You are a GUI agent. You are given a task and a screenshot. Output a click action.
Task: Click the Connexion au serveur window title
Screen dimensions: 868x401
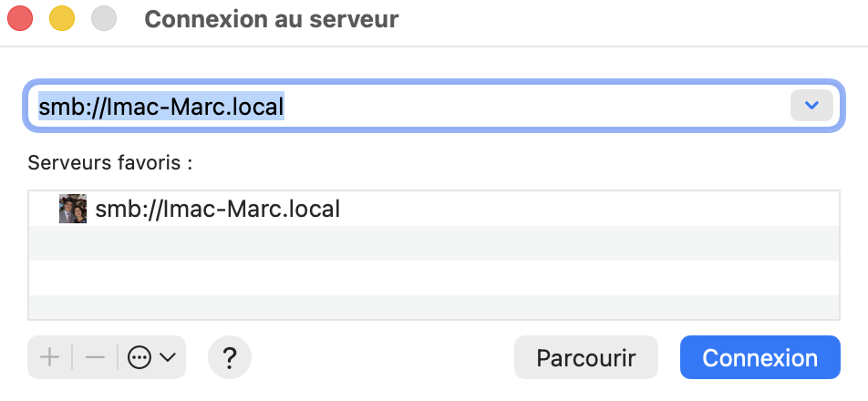[x=272, y=19]
